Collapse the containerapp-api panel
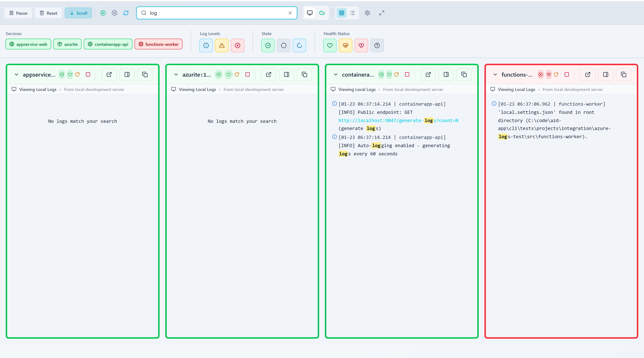 click(x=335, y=74)
